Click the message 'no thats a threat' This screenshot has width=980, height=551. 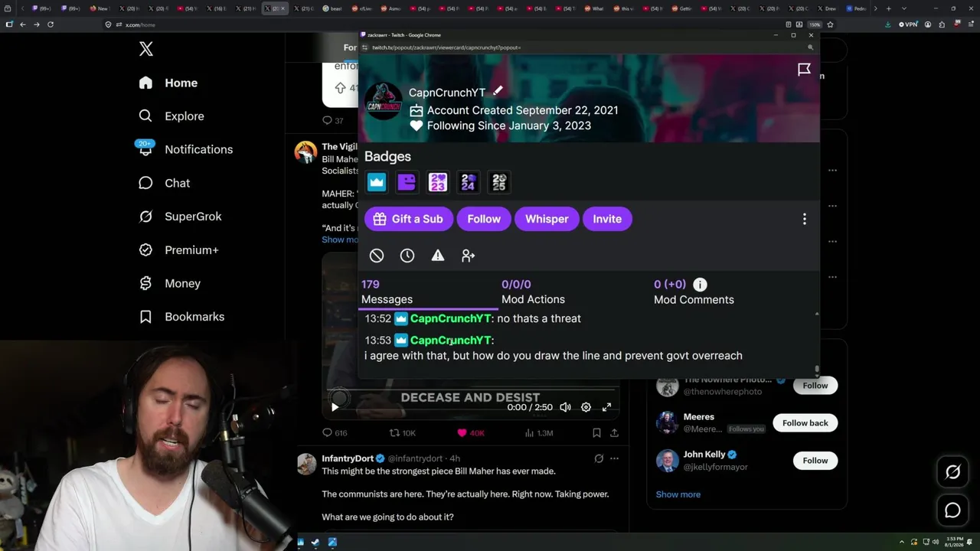click(539, 318)
